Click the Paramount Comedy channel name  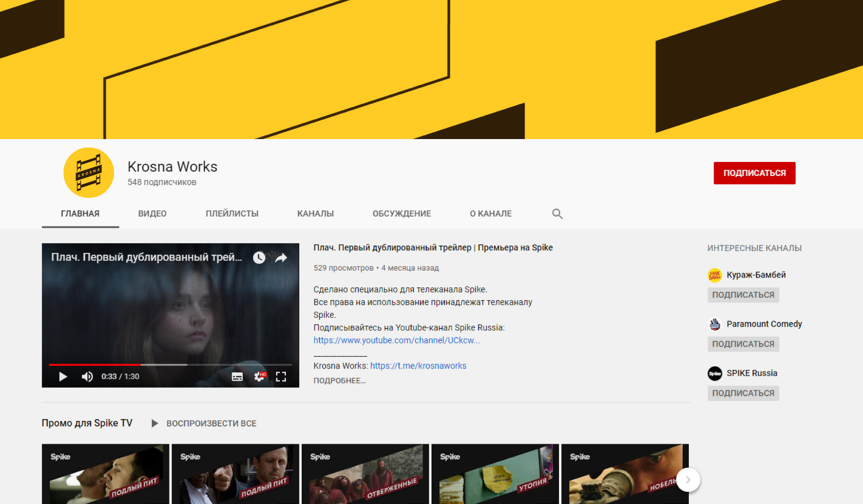click(764, 324)
